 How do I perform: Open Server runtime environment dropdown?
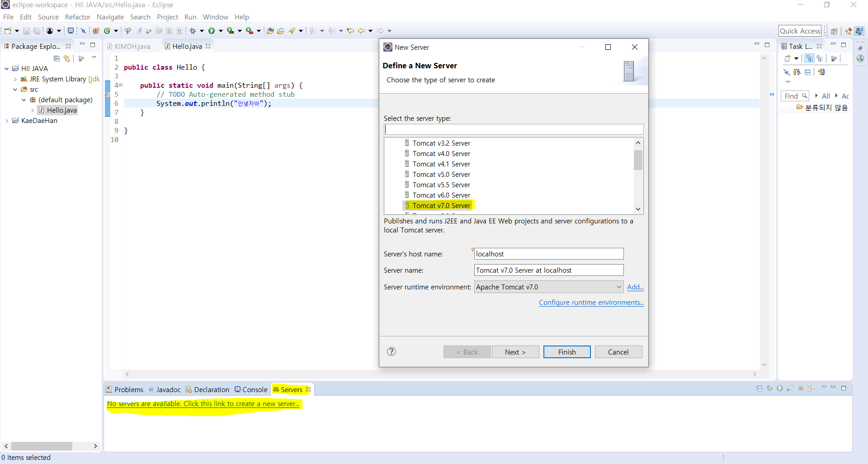coord(619,287)
